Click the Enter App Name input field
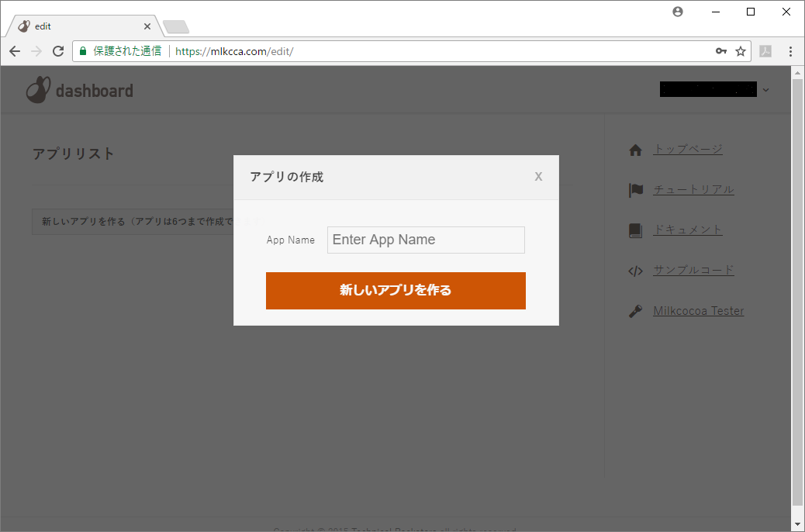The image size is (805, 532). (x=426, y=240)
